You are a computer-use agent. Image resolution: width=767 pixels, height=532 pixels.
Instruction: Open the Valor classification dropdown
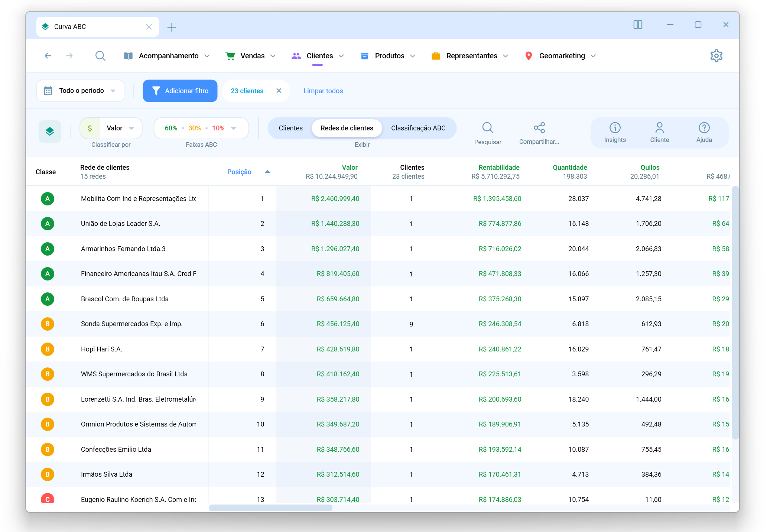click(x=111, y=128)
